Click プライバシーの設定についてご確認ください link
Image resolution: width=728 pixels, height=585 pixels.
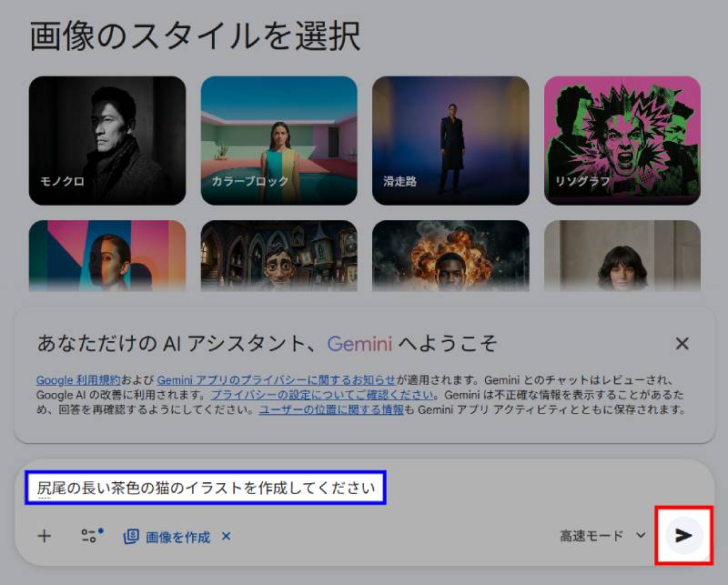[326, 395]
